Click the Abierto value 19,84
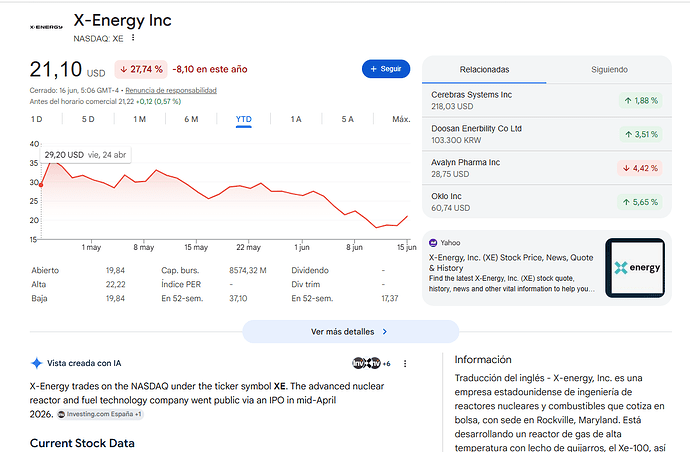This screenshot has width=690, height=452. click(x=115, y=270)
